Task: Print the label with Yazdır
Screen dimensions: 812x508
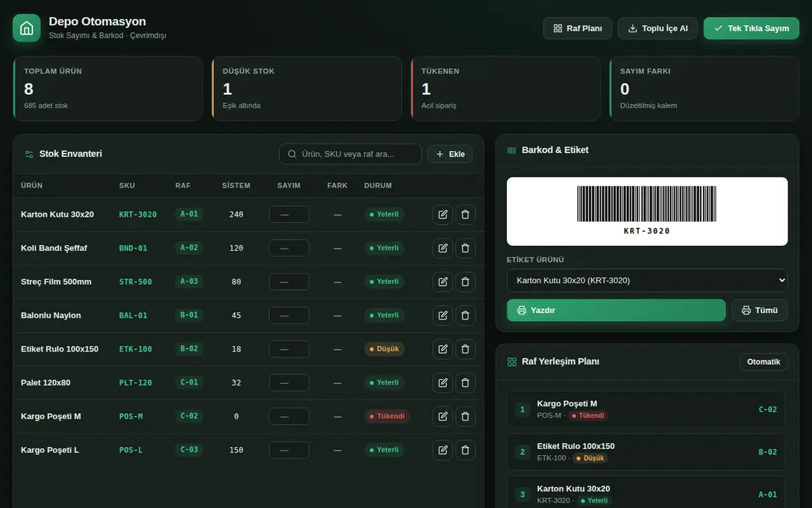Action: coord(616,310)
